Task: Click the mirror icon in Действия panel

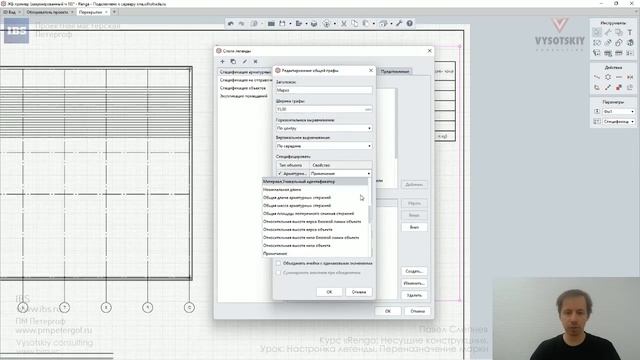Action: [630, 77]
